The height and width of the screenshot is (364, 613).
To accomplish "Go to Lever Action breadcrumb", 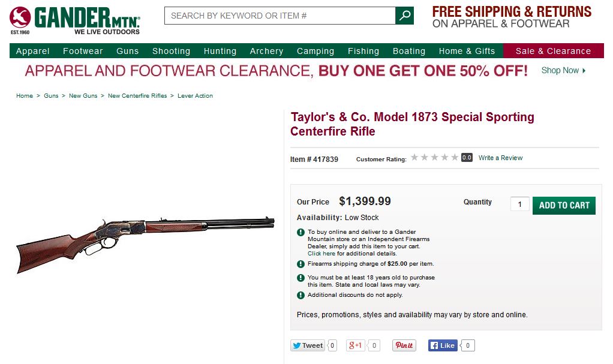I will [x=195, y=96].
